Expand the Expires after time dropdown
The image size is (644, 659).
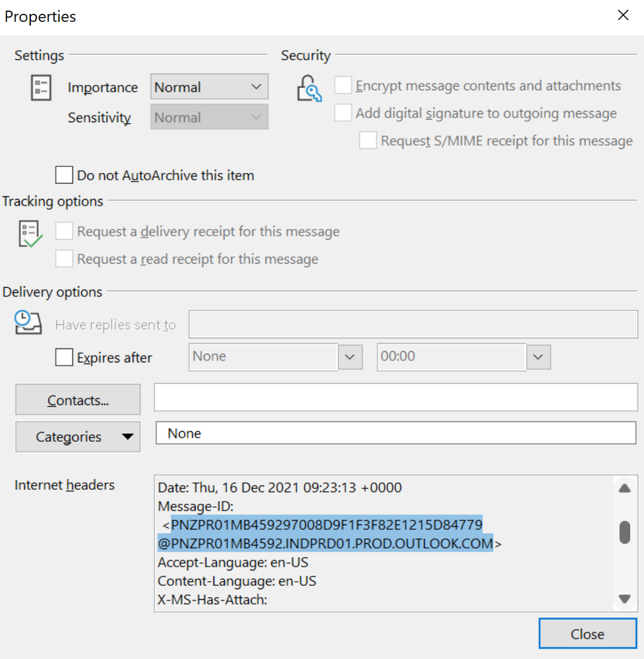pyautogui.click(x=538, y=357)
